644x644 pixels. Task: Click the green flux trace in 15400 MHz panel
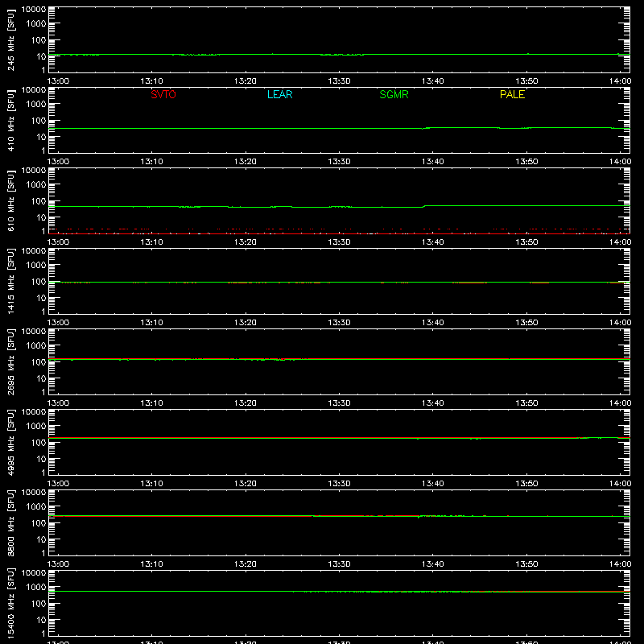pyautogui.click(x=339, y=592)
